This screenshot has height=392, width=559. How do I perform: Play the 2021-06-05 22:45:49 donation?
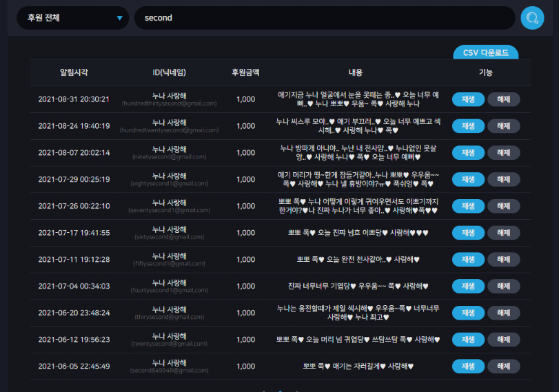click(x=468, y=367)
